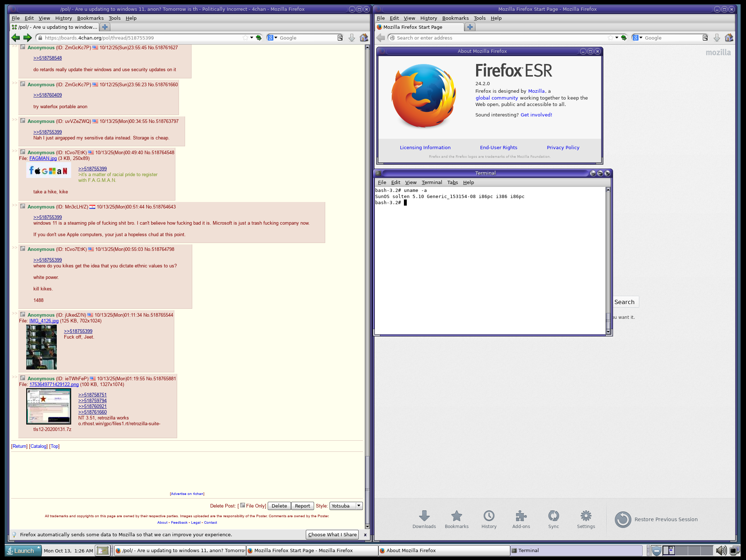Open the Bookmarks menu in left Firefox window
The image size is (746, 560).
click(90, 18)
